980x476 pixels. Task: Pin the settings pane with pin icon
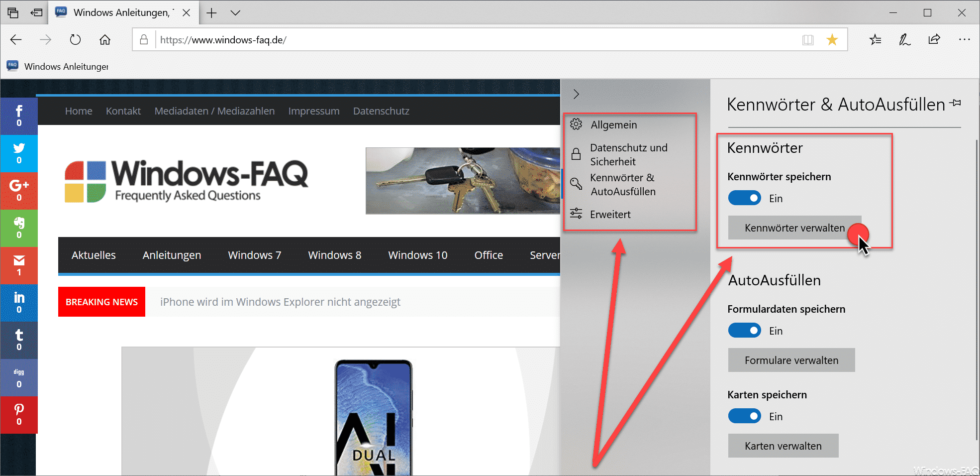(x=955, y=103)
